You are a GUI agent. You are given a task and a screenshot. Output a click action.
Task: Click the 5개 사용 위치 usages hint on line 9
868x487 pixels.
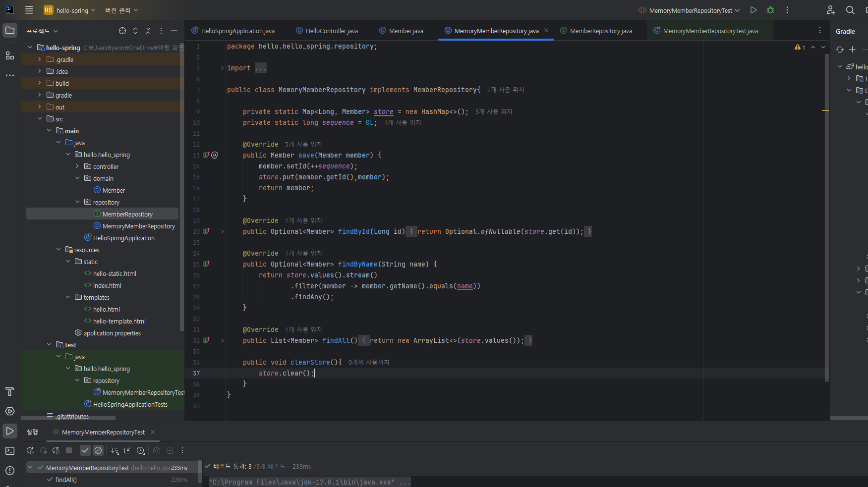click(x=494, y=111)
